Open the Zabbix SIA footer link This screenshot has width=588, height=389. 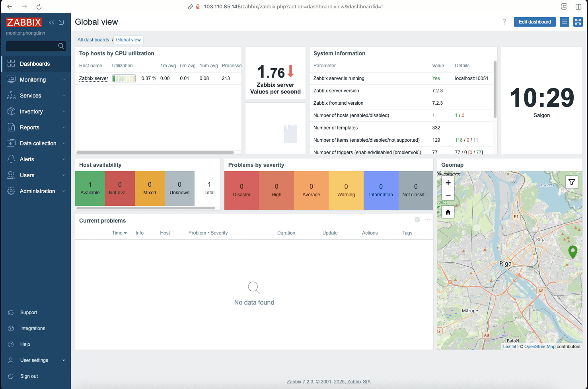(359, 382)
